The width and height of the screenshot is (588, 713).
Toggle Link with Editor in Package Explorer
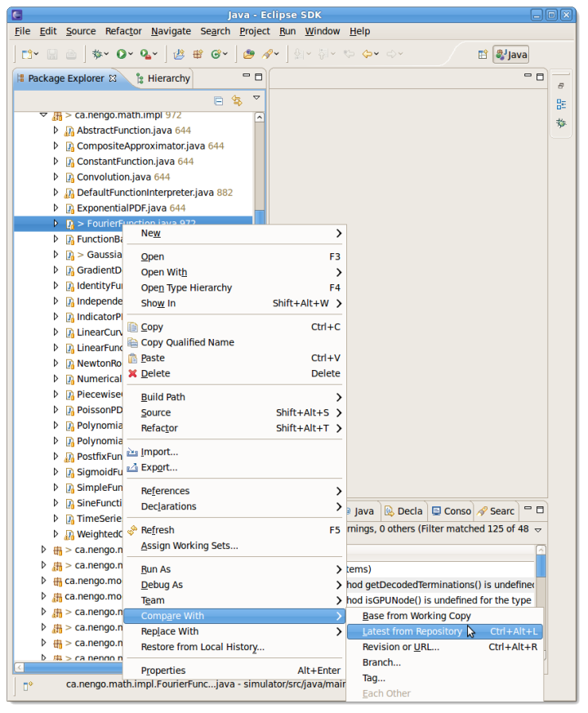237,100
